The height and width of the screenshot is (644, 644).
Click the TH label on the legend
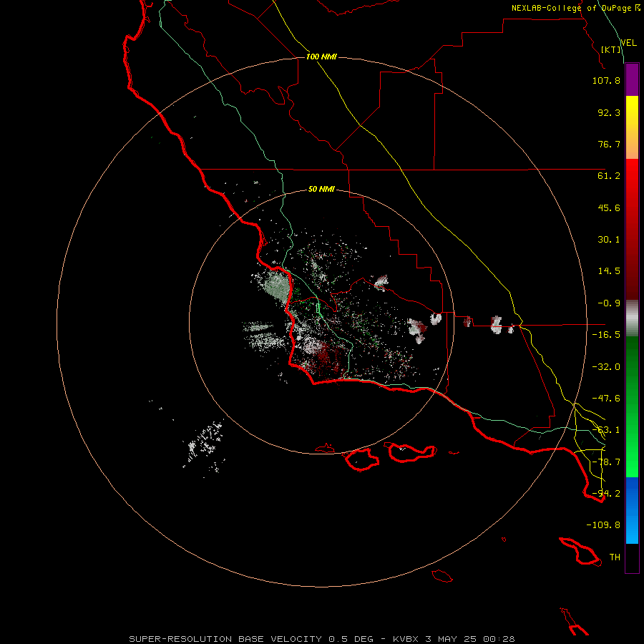click(x=615, y=557)
